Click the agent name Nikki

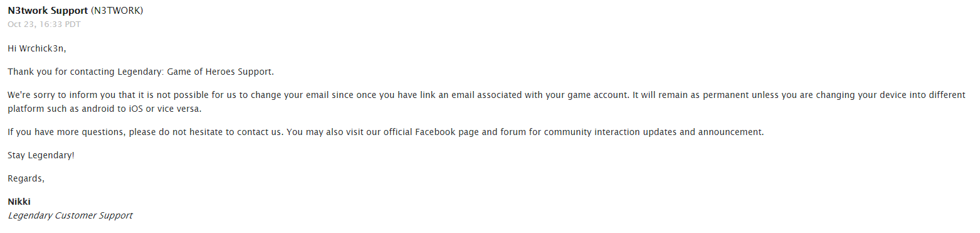tap(19, 202)
